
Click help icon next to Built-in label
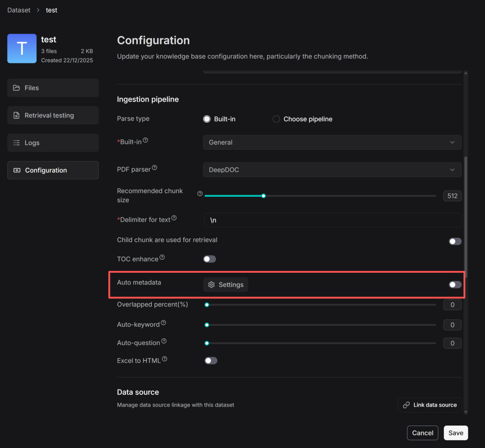(145, 140)
